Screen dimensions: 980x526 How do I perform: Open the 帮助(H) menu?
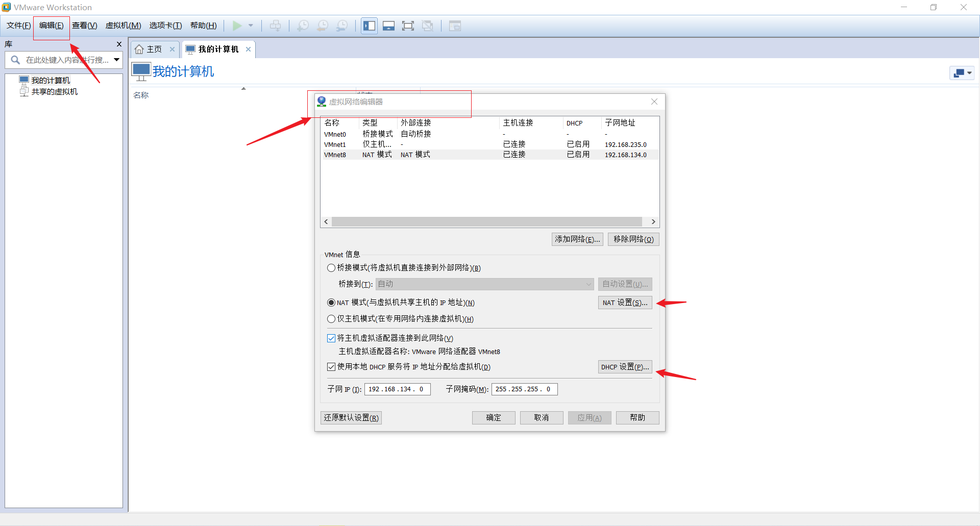pos(204,26)
